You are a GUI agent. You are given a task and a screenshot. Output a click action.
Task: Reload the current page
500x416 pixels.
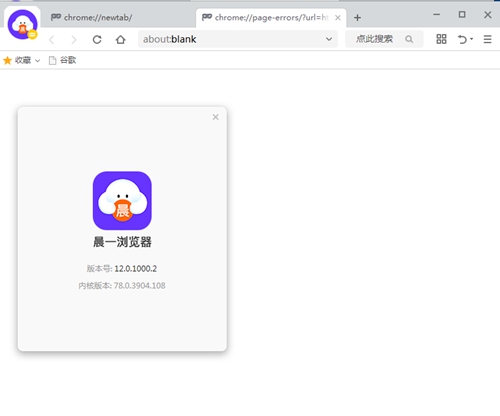(97, 40)
